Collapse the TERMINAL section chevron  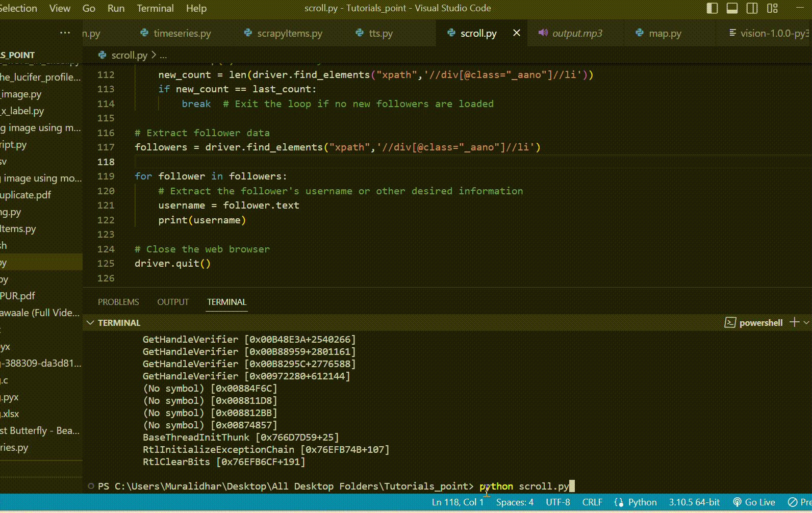pos(90,323)
